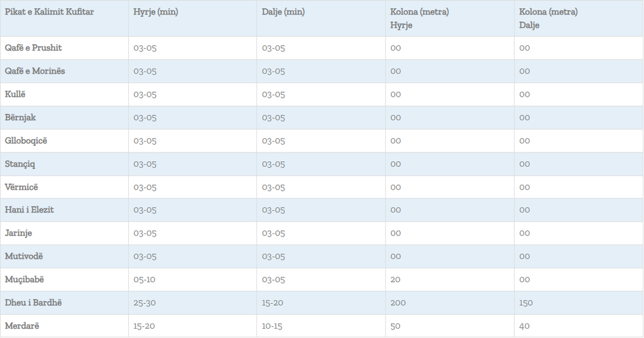Click the Hani i Elezit cell
Screen dimensions: 644x338
point(30,210)
